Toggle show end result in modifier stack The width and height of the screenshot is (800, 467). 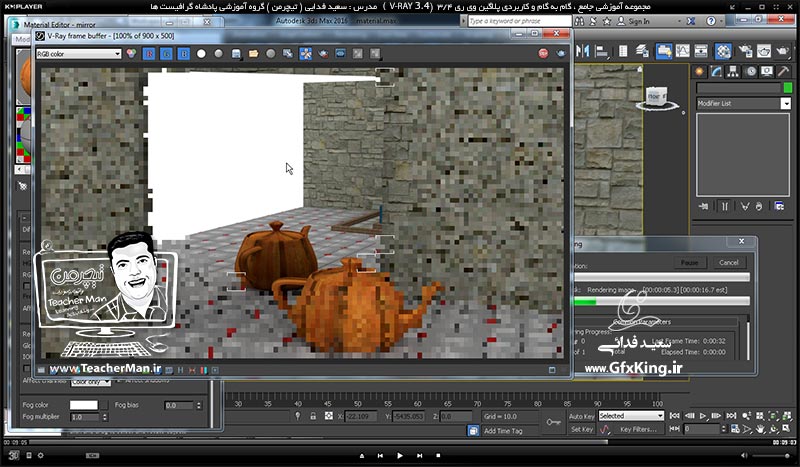724,206
